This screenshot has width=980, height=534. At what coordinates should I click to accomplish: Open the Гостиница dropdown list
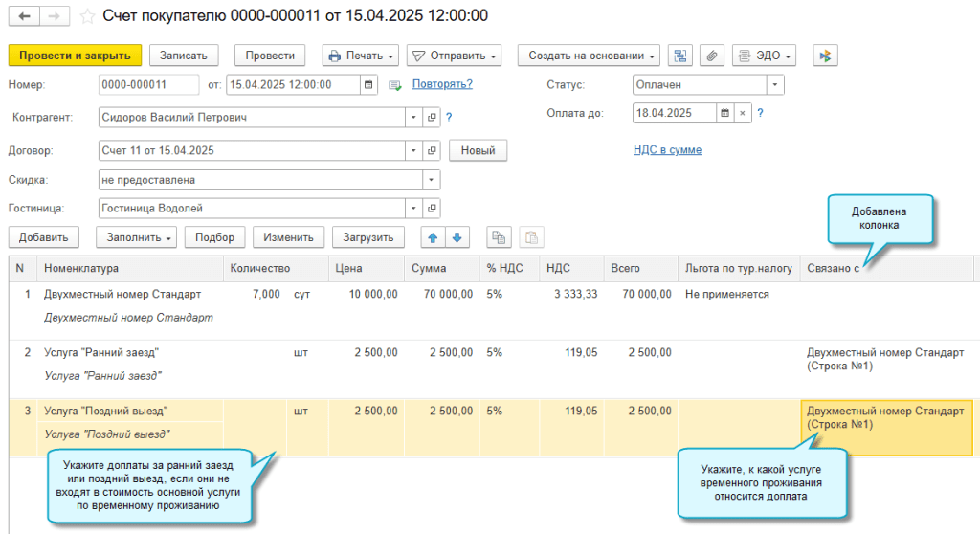(x=414, y=209)
